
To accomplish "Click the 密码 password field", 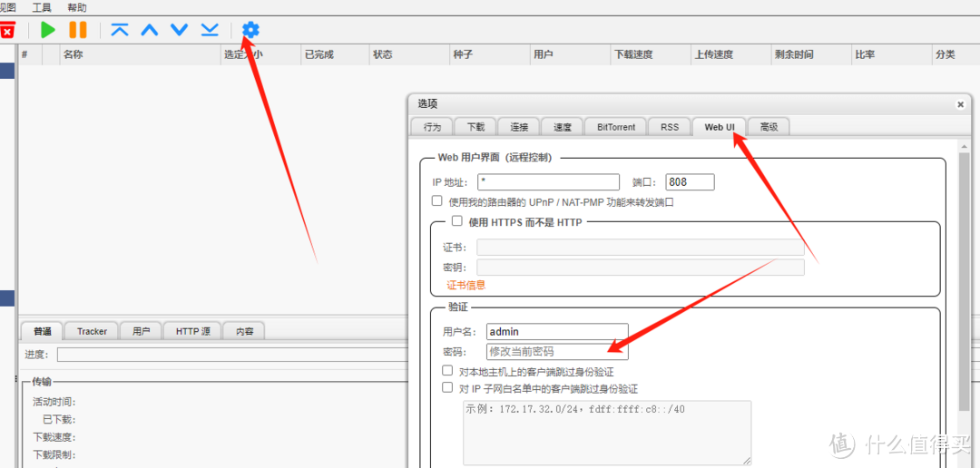I will tap(557, 352).
